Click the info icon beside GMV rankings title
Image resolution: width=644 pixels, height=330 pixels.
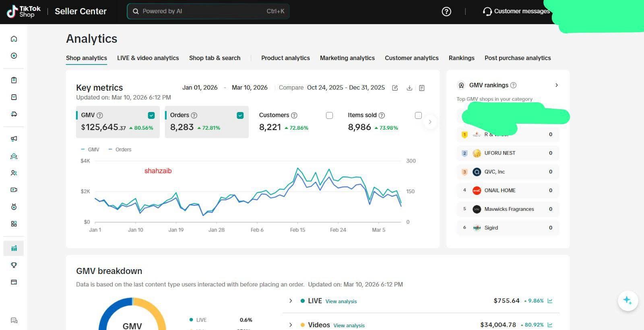(514, 85)
